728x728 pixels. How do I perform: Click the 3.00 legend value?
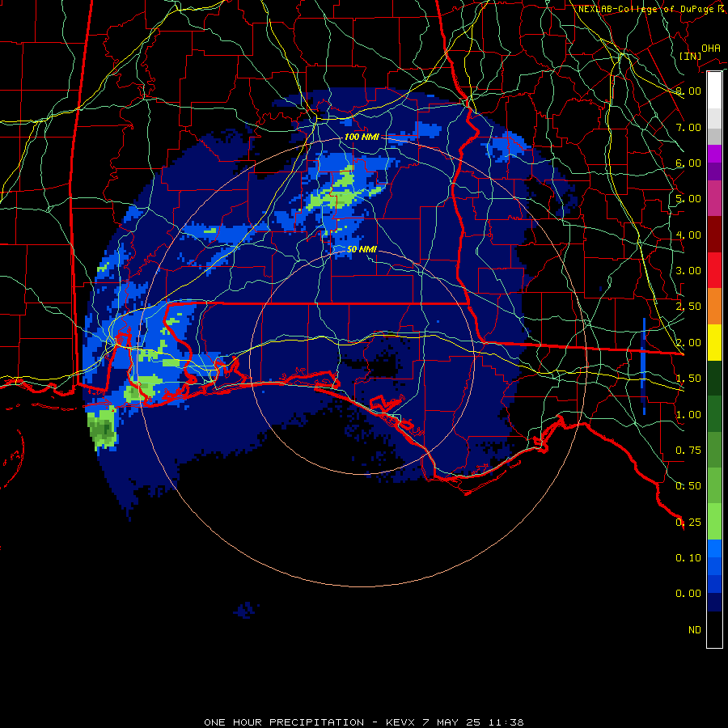click(688, 271)
